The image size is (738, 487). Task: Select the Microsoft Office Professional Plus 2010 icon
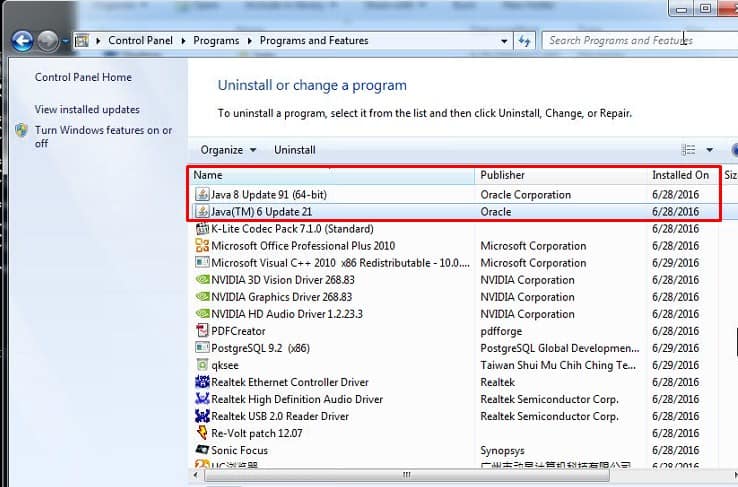point(202,245)
